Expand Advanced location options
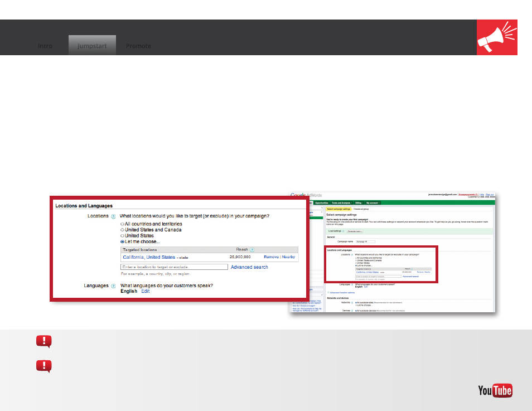Viewport: 532px width, 411px height. click(x=342, y=293)
